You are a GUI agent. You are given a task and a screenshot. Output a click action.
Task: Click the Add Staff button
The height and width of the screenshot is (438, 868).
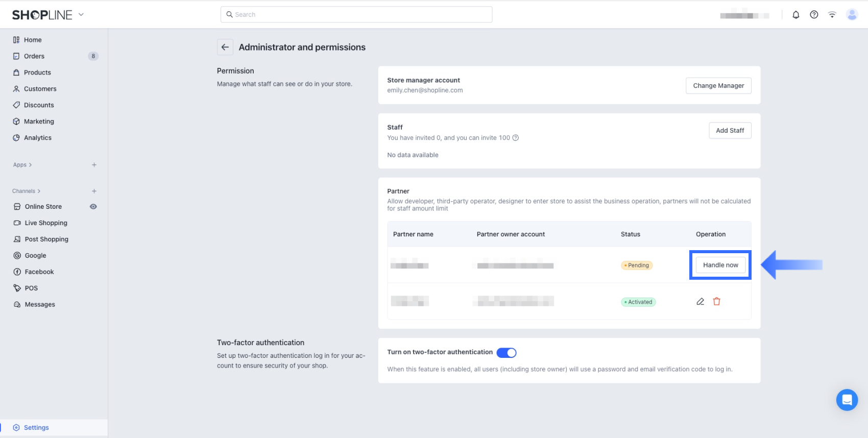(x=730, y=131)
